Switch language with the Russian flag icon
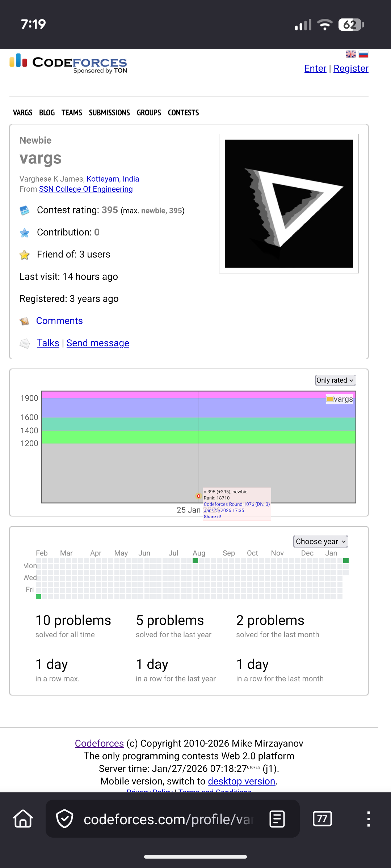The image size is (391, 868). click(363, 54)
